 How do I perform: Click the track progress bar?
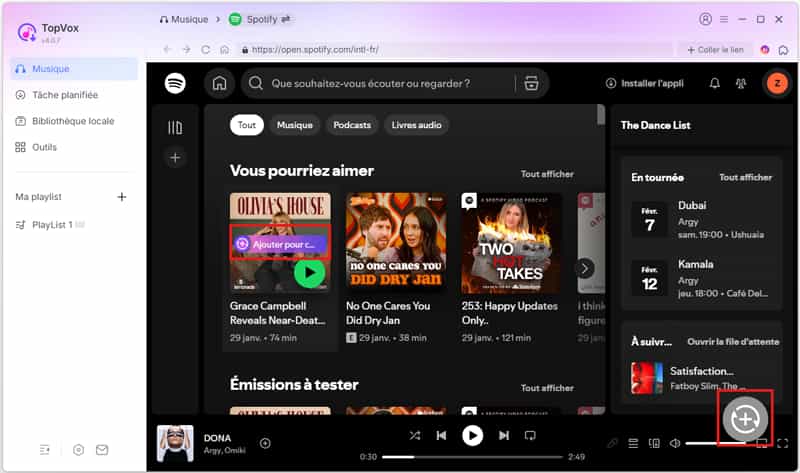[472, 457]
